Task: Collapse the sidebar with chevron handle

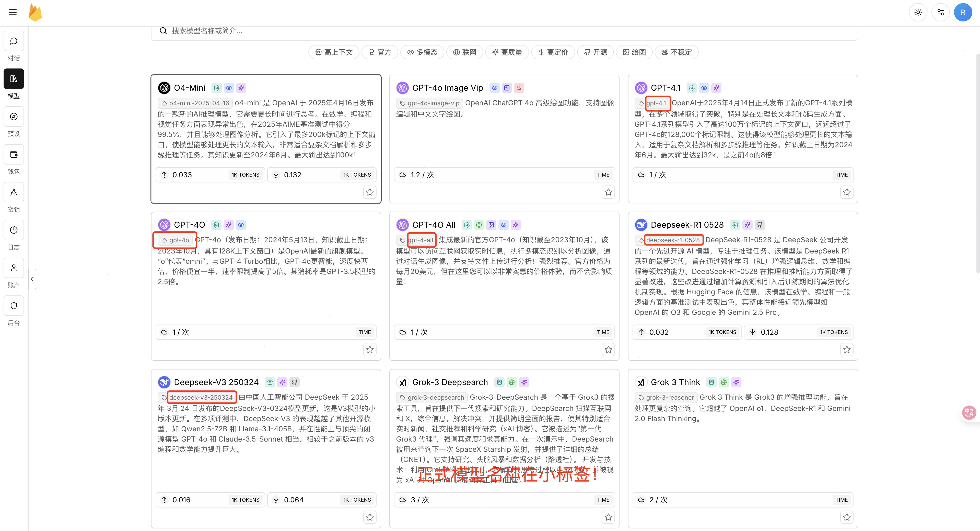Action: click(x=32, y=279)
